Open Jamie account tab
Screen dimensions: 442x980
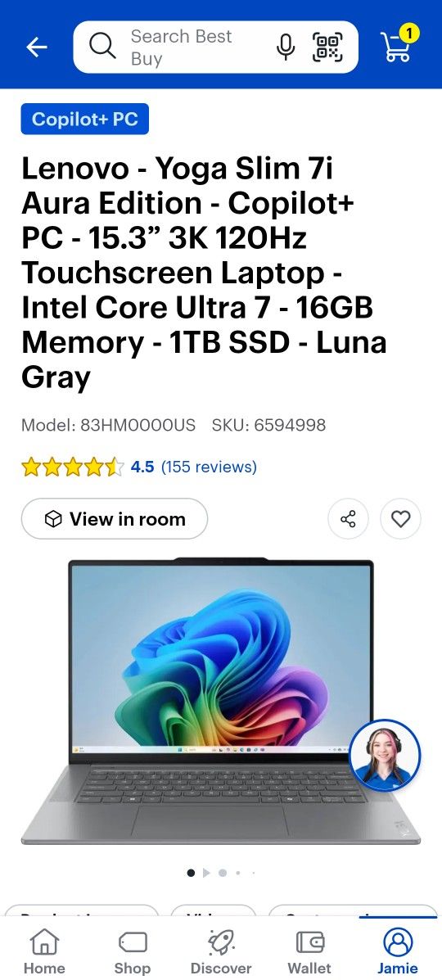coord(398,951)
